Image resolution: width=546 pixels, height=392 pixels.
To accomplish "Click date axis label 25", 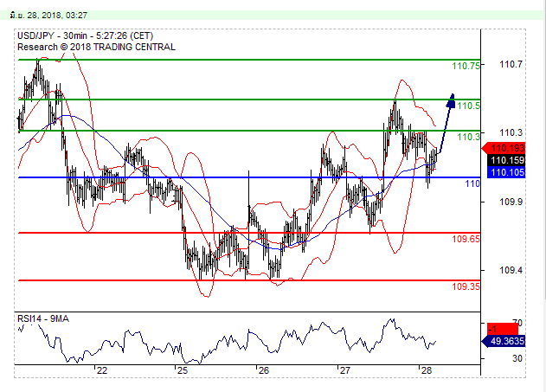I will coord(183,370).
